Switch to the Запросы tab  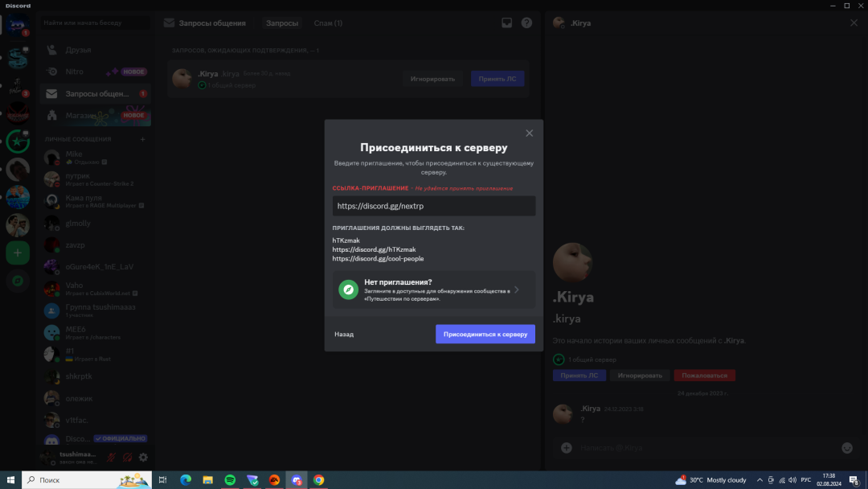[x=282, y=23]
